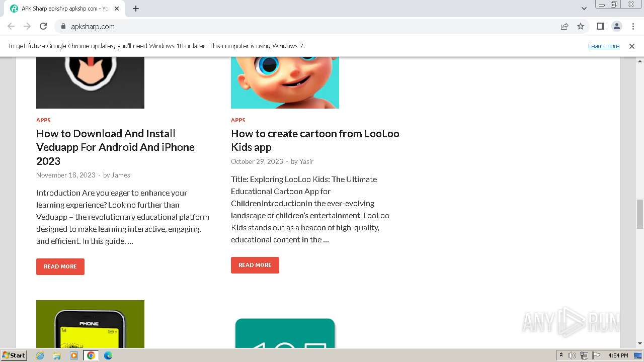Open Chrome three-dot menu
This screenshot has height=362, width=644.
point(633,26)
